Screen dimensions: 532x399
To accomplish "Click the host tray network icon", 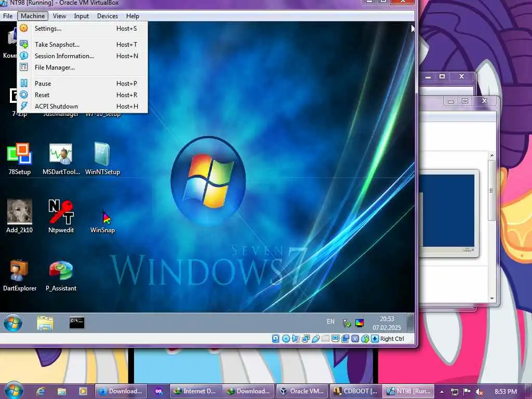I will coord(455,392).
